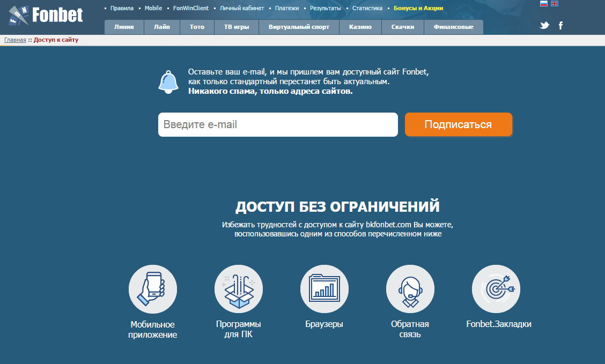Screen dimensions: 605x364
Task: Open the Правила menu link
Action: 122,9
